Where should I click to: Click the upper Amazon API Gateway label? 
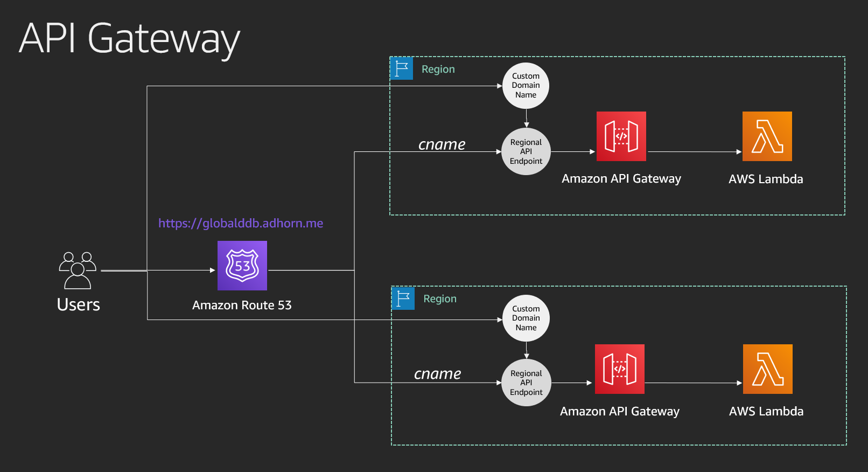click(621, 179)
